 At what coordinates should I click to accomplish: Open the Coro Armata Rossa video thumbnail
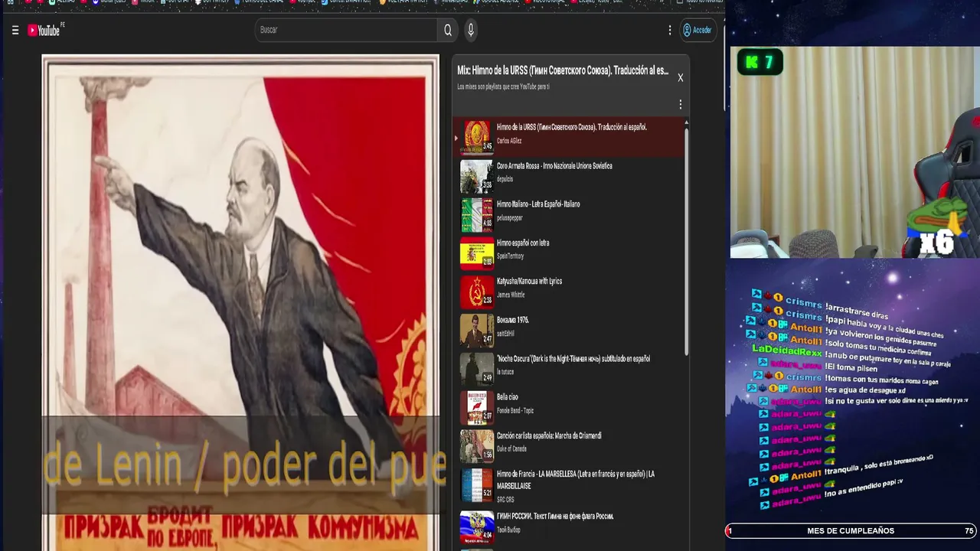click(x=476, y=175)
